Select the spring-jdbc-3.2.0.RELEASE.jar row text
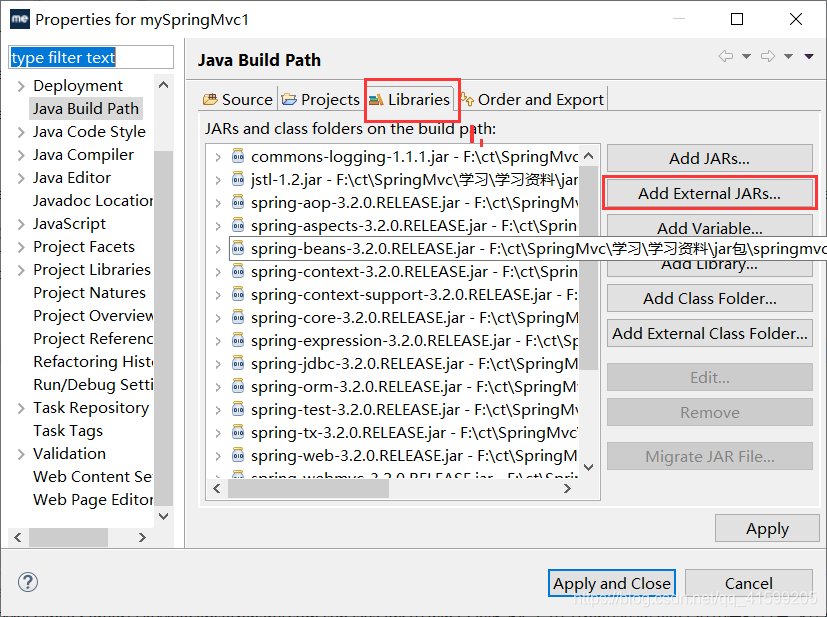827x617 pixels. pyautogui.click(x=414, y=364)
